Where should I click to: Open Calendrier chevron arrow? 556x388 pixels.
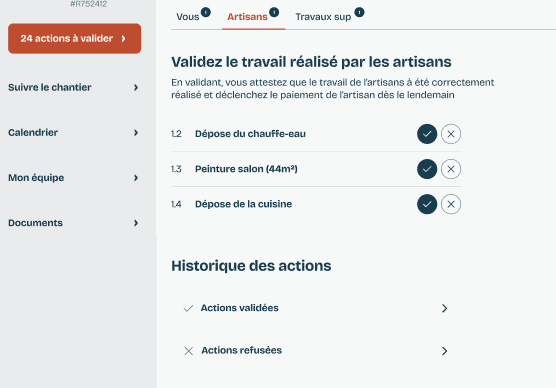pyautogui.click(x=136, y=132)
